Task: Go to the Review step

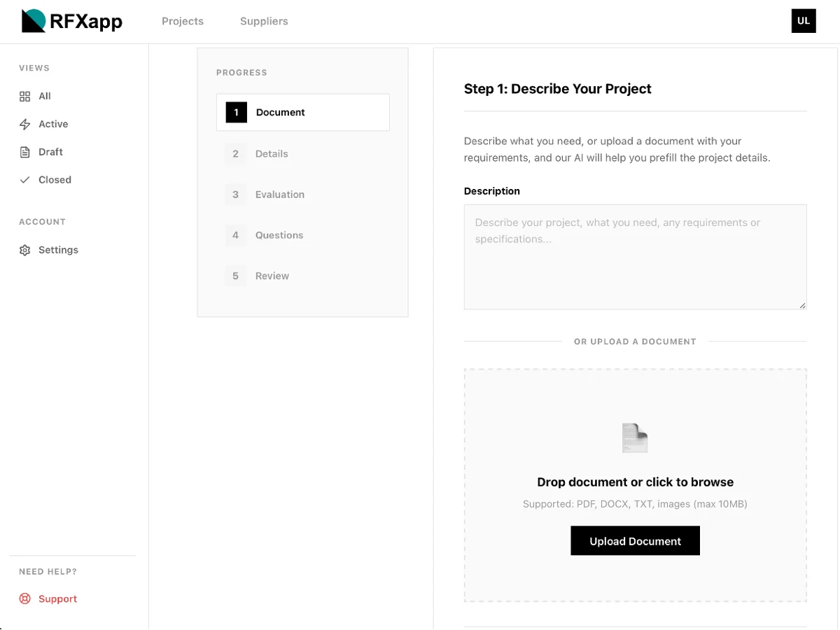Action: coord(272,276)
